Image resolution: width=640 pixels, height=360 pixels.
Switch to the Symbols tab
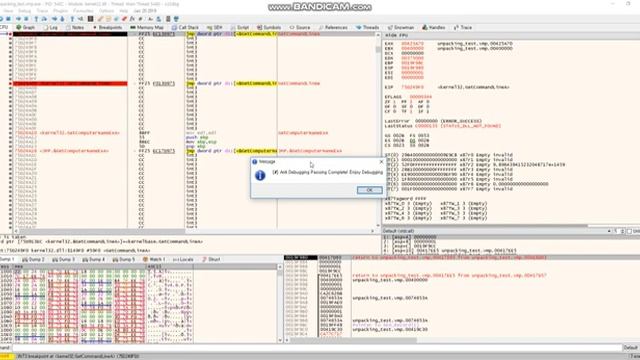pos(269,27)
